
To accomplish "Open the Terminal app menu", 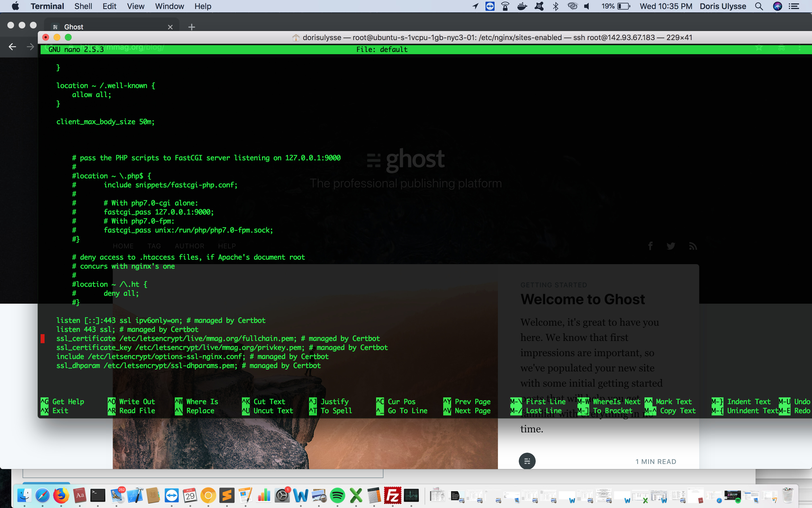I will click(47, 6).
